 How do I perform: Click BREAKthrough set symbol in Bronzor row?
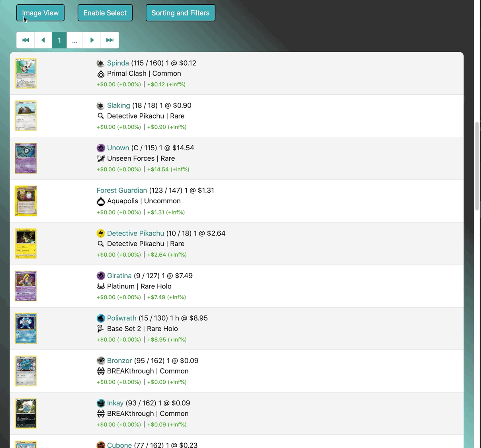[x=101, y=371]
